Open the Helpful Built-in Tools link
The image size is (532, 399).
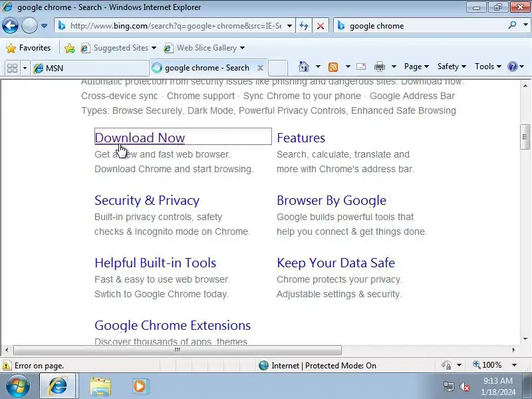pyautogui.click(x=156, y=263)
